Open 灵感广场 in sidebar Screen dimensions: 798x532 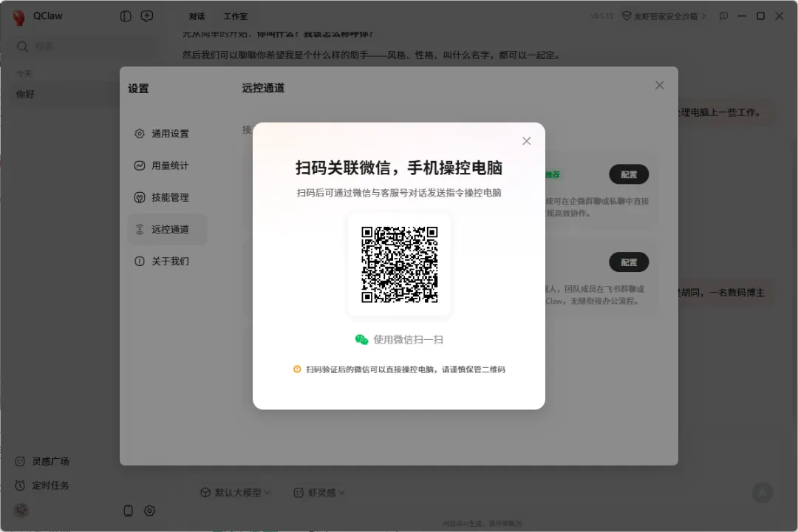point(42,461)
